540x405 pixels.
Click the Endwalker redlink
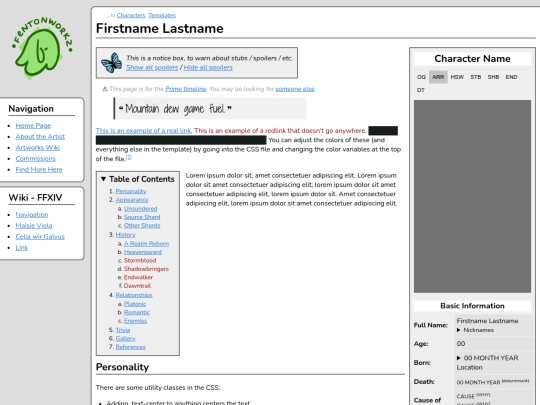tap(138, 278)
